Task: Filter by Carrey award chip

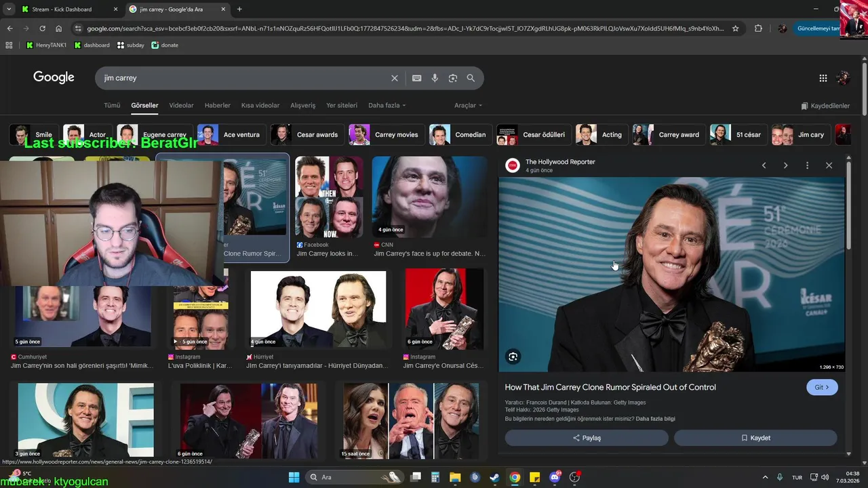Action: point(669,134)
